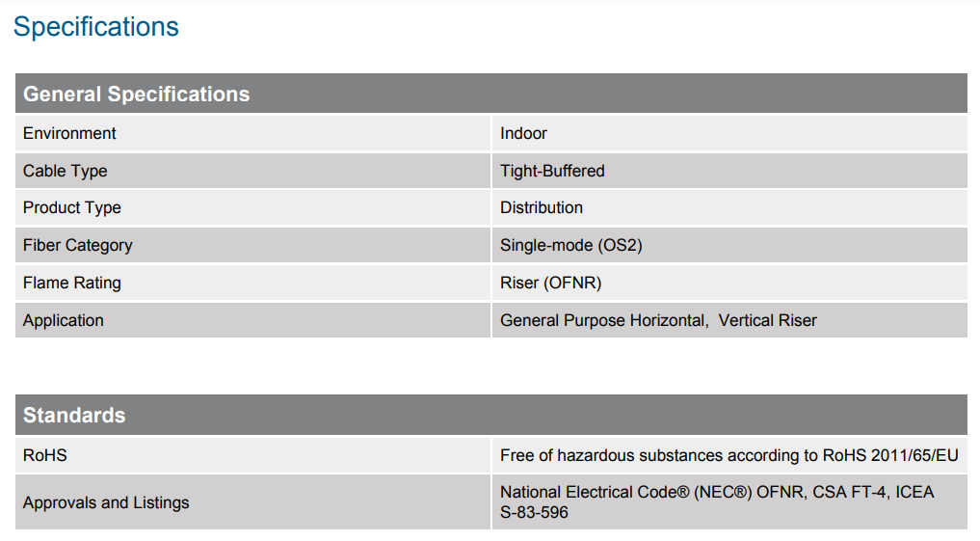The image size is (980, 541).
Task: Click the Standards table header
Action: coord(74,416)
